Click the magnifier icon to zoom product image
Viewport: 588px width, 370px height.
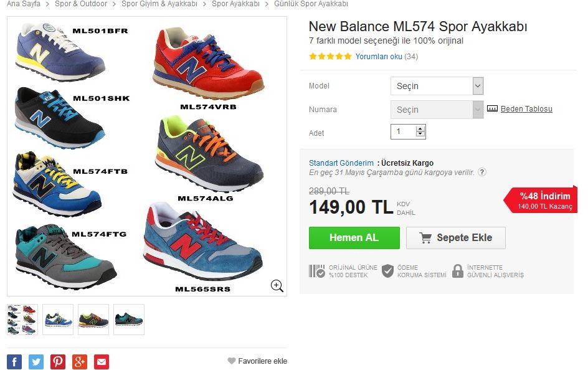pyautogui.click(x=277, y=285)
